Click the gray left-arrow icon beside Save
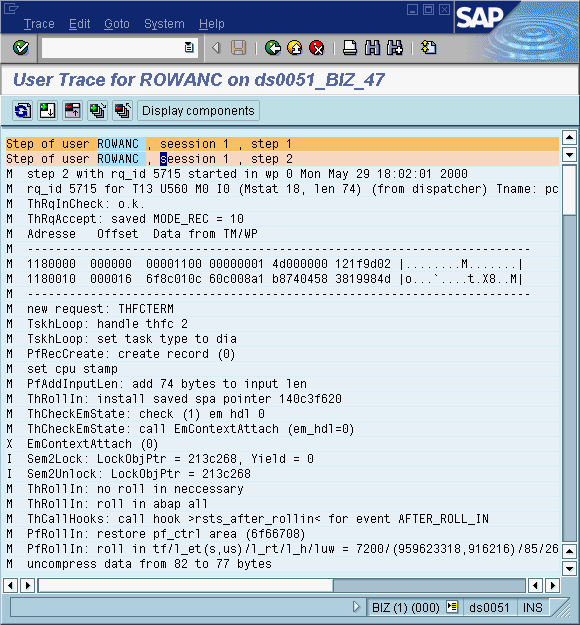This screenshot has width=580, height=625. coord(216,48)
